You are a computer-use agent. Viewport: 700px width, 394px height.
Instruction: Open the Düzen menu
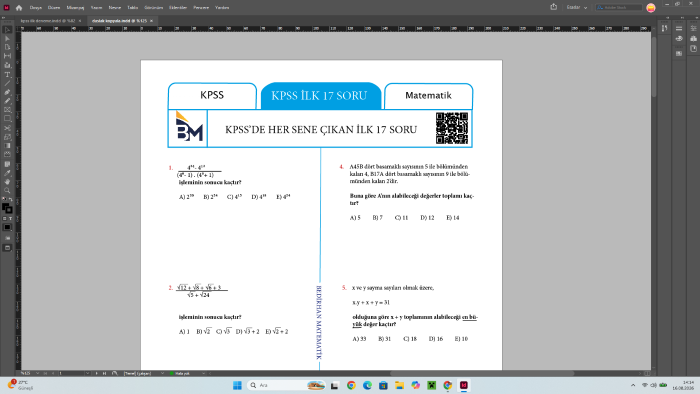coord(54,8)
